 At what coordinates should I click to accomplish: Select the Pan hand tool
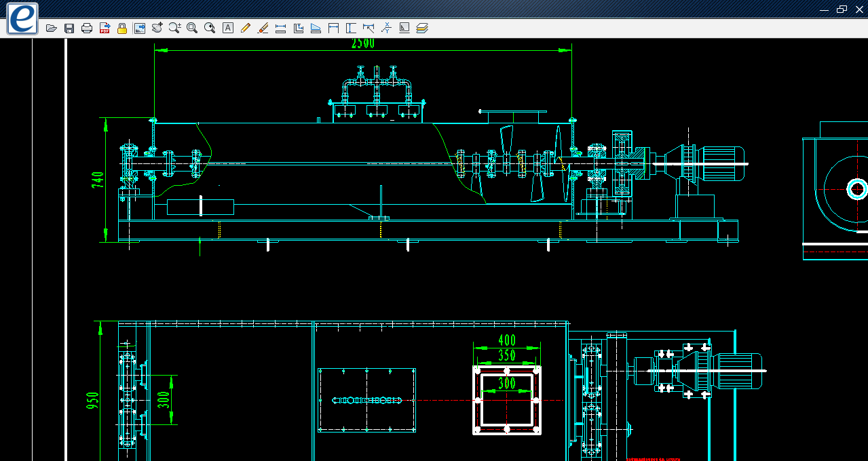tap(157, 28)
